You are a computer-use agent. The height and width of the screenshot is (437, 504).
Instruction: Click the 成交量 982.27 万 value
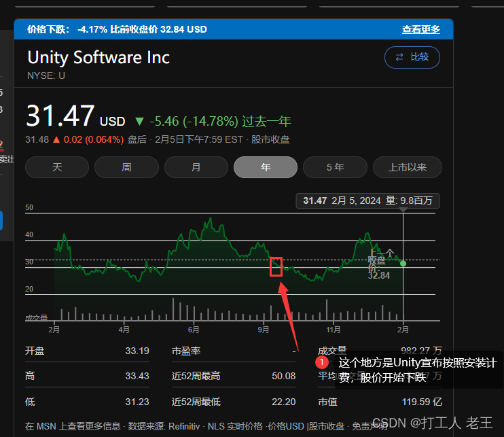pyautogui.click(x=421, y=350)
